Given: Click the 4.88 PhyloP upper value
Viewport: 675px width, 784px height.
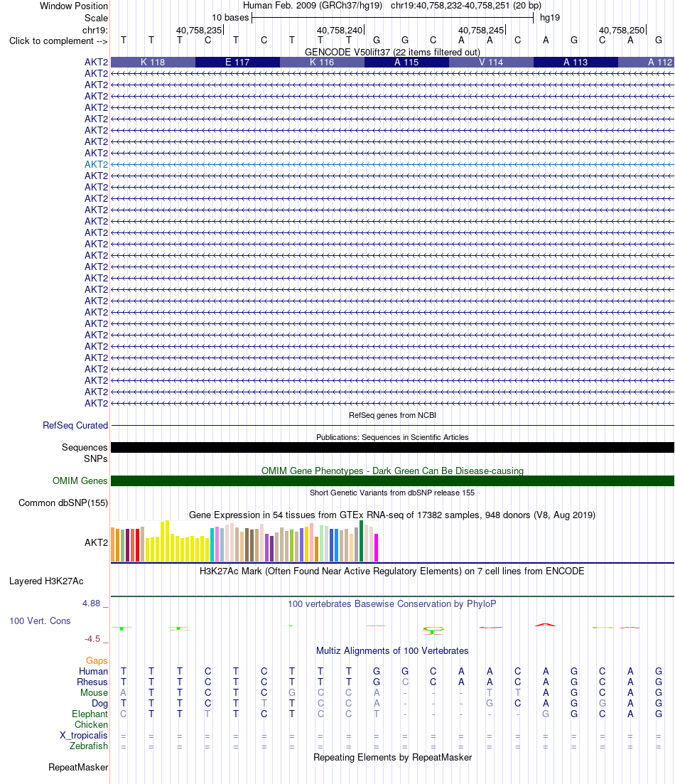Looking at the screenshot, I should coord(92,603).
